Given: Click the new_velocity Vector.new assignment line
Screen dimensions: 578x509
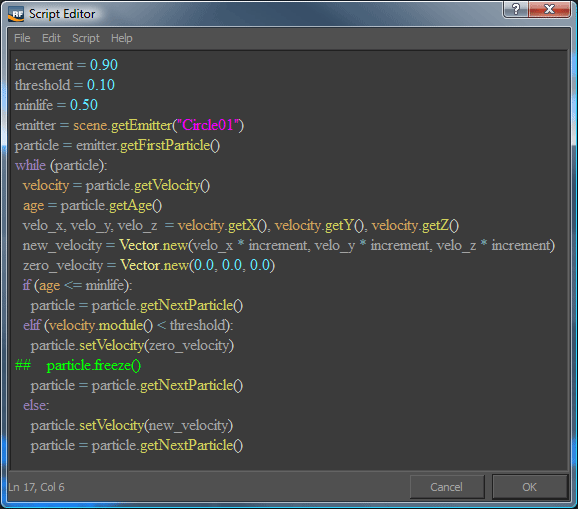Looking at the screenshot, I should tap(289, 245).
